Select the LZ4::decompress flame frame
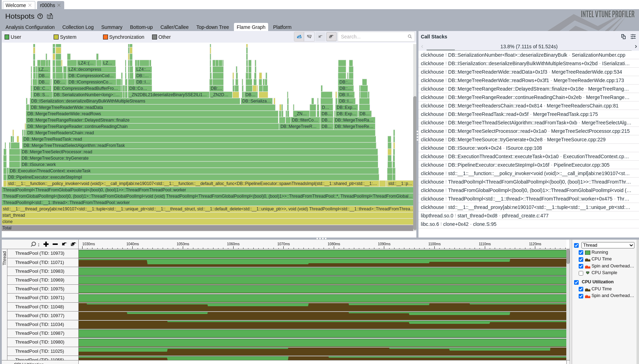Screen dimensions: 639x364 coord(92,69)
